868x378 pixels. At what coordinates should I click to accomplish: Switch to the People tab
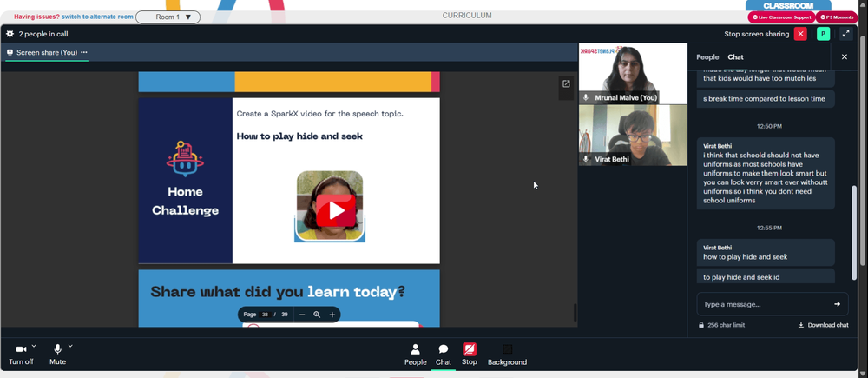[x=707, y=57]
